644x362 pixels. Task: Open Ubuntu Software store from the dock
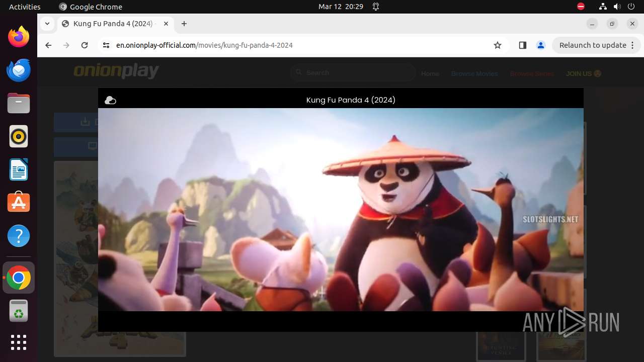point(19,203)
